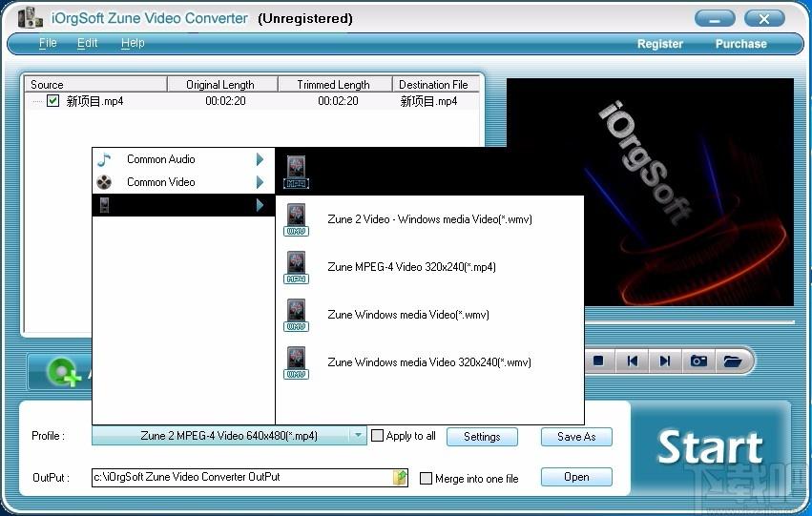Click the Trimmed Length column header
The width and height of the screenshot is (812, 516).
[x=335, y=84]
